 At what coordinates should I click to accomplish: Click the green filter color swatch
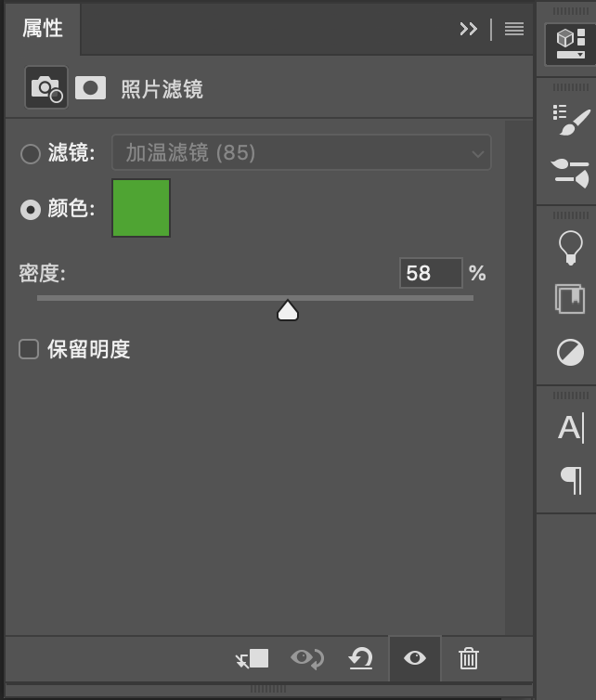(141, 208)
